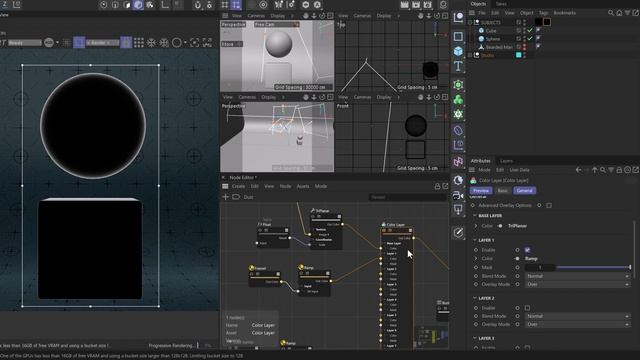Click the back arrow in the Attributes manager

coord(578,170)
